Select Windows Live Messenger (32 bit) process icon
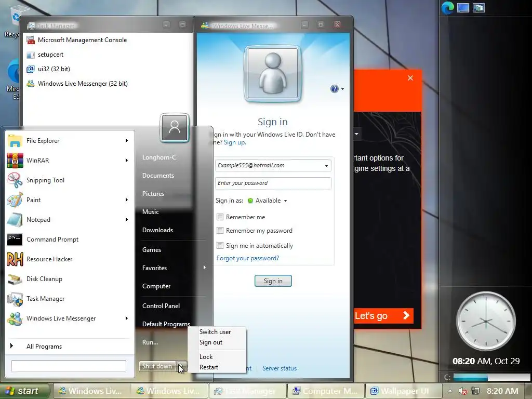Image resolution: width=532 pixels, height=399 pixels. tap(31, 84)
